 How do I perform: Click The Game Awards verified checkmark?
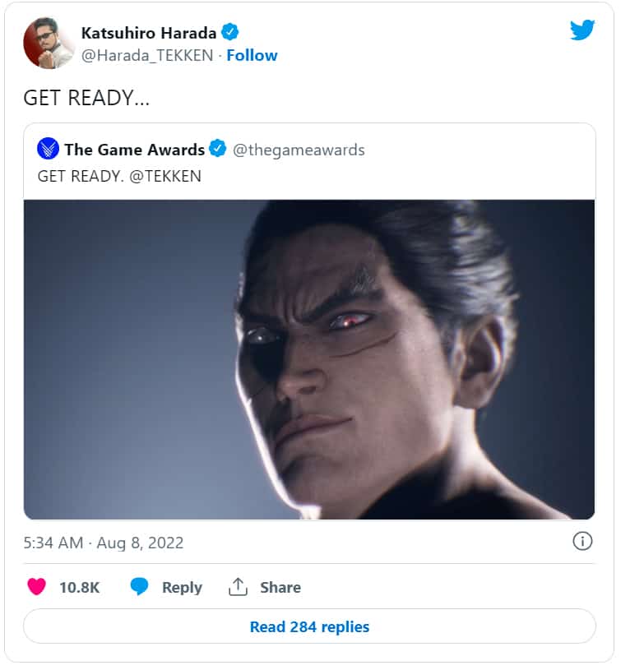coord(218,150)
